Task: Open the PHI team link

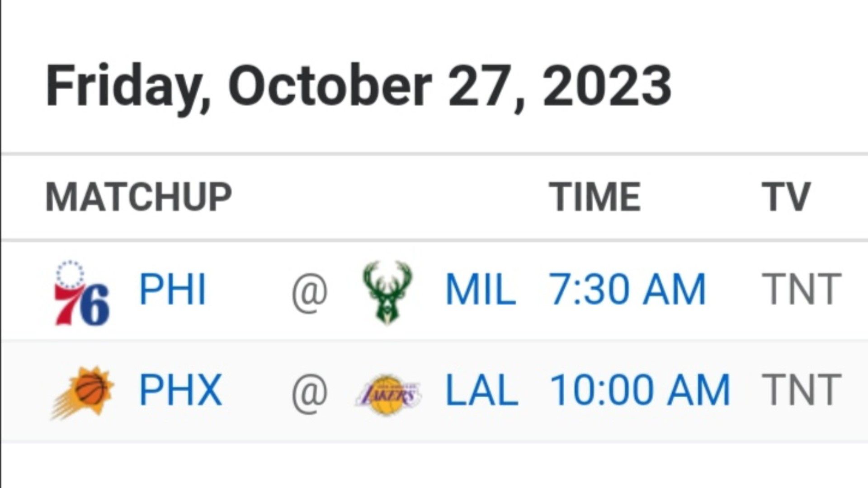Action: coord(173,289)
